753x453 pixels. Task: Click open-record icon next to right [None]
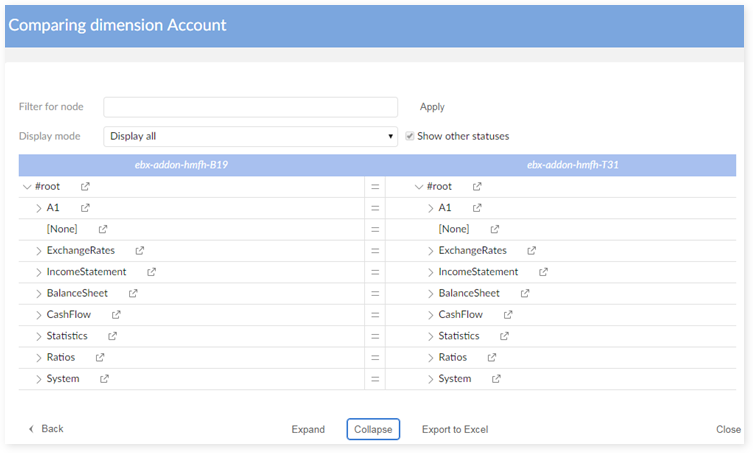(x=494, y=229)
